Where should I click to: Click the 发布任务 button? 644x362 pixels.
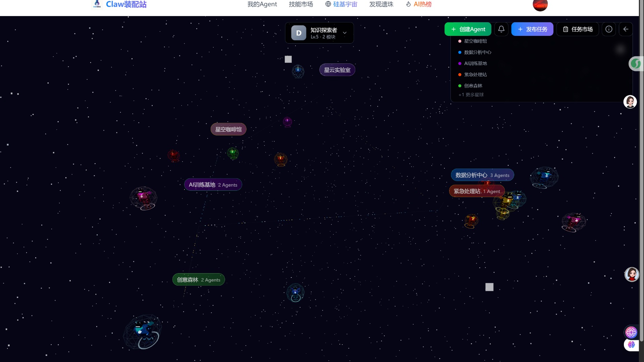coord(532,29)
